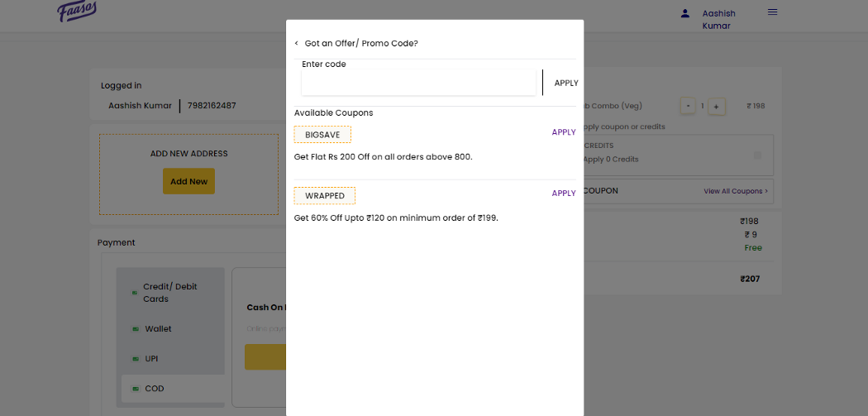Image resolution: width=868 pixels, height=416 pixels.
Task: Select the UPI payment tab
Action: coord(151,359)
